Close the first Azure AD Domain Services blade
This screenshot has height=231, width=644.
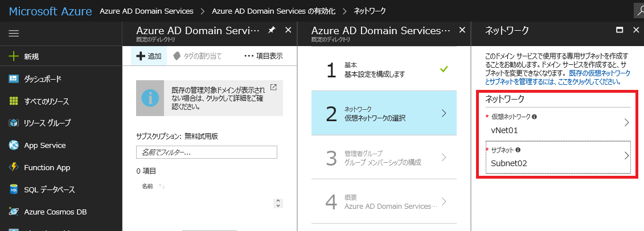tap(288, 30)
